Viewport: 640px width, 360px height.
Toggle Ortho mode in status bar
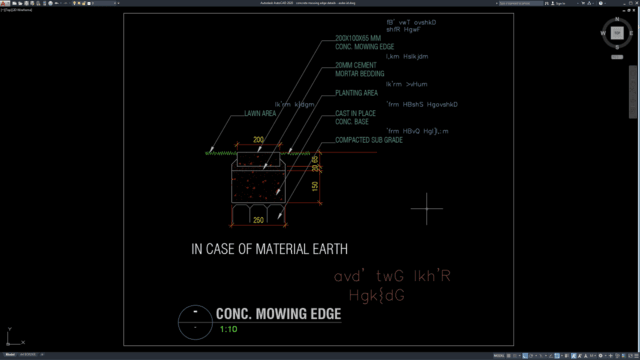point(525,356)
